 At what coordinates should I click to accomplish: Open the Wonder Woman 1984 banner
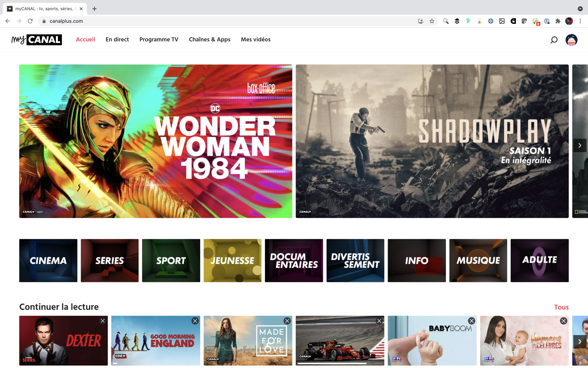click(x=156, y=141)
